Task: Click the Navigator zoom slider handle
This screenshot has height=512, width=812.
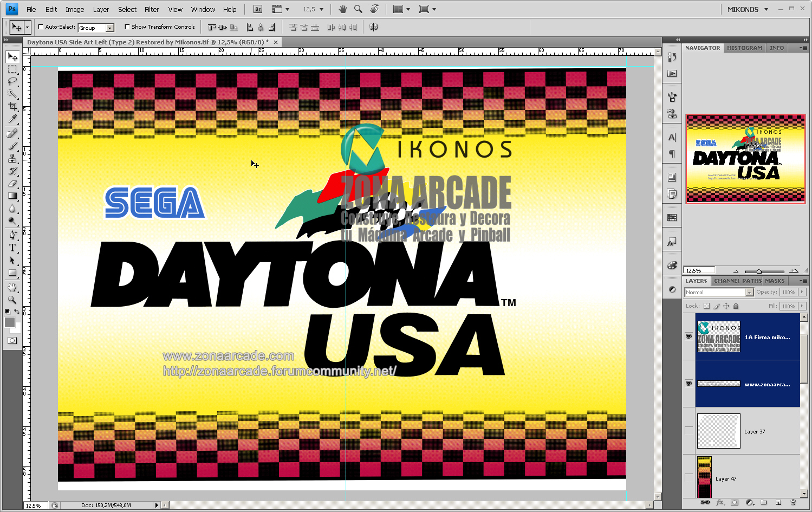Action: (x=759, y=271)
